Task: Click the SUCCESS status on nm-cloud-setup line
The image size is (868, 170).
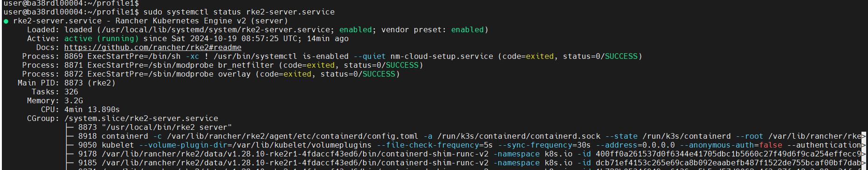Action: point(621,57)
